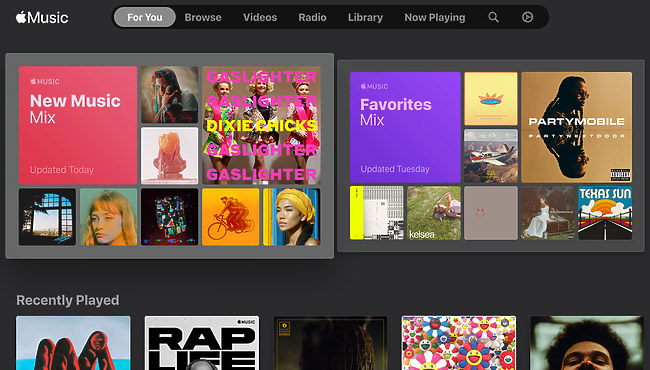Open the orange-haired woman portrait album
650x370 pixels.
109,217
